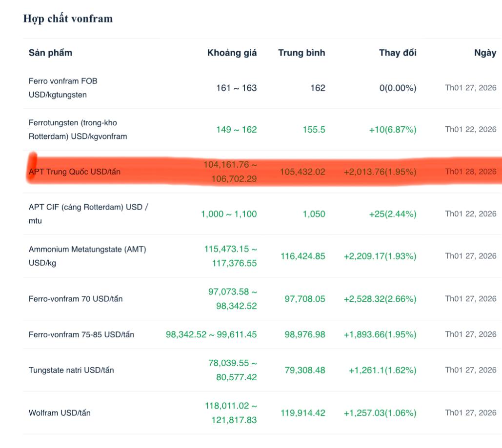502x448 pixels.
Task: Click Ammonium Metatungstate (AMT) product name
Action: (x=87, y=256)
